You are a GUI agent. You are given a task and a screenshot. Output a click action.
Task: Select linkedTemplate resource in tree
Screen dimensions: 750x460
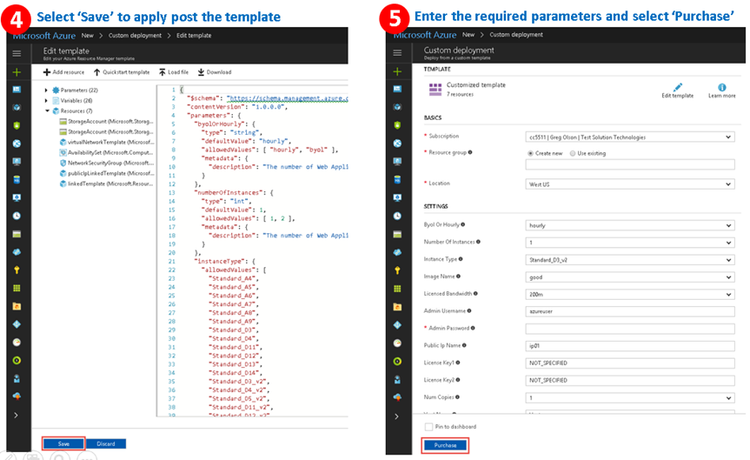106,184
